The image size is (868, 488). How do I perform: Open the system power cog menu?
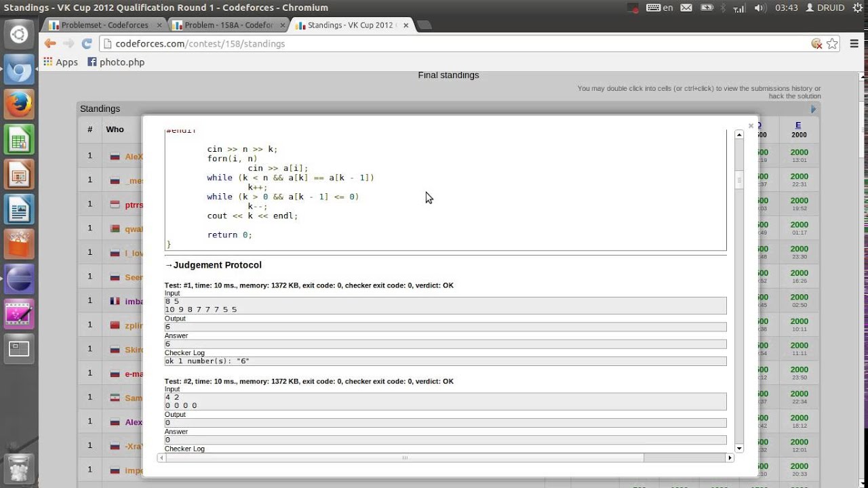(856, 7)
